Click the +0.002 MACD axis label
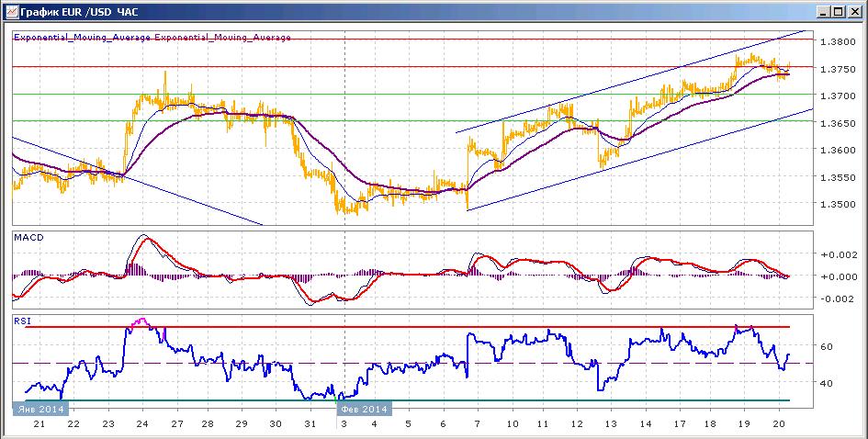The height and width of the screenshot is (439, 868). point(838,255)
